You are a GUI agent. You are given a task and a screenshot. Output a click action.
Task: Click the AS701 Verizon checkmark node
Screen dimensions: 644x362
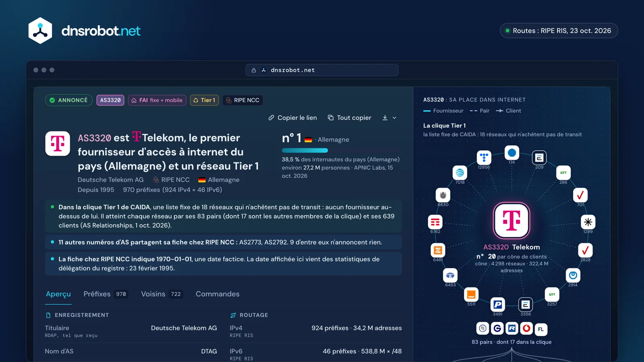point(580,195)
